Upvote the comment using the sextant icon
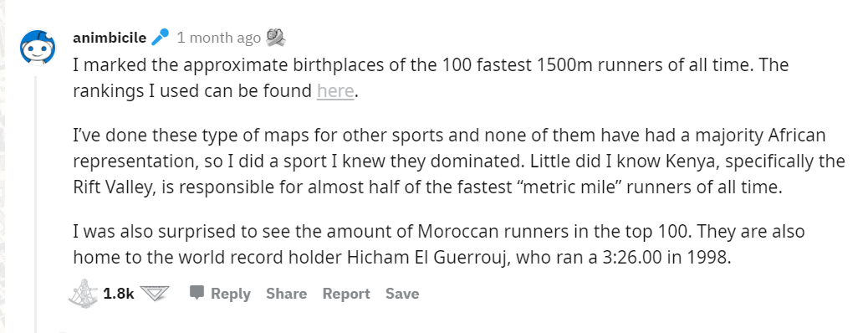This screenshot has width=868, height=333. [84, 293]
